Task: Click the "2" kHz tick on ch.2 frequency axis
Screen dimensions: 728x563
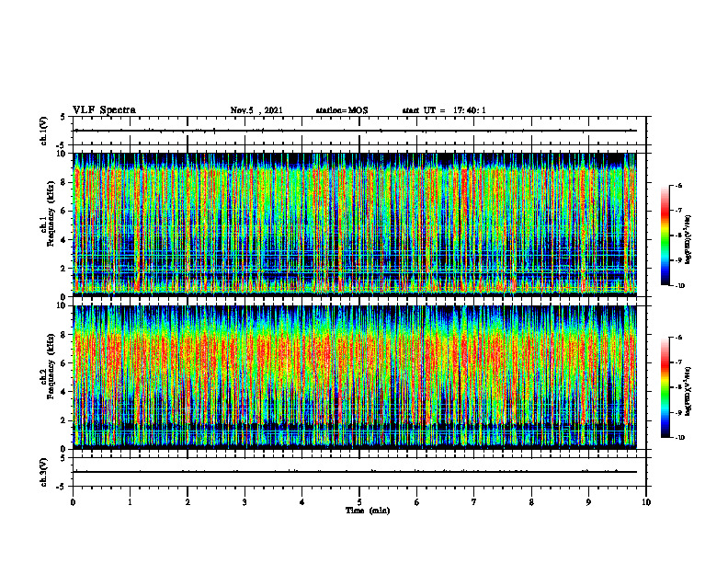Action: pyautogui.click(x=63, y=420)
